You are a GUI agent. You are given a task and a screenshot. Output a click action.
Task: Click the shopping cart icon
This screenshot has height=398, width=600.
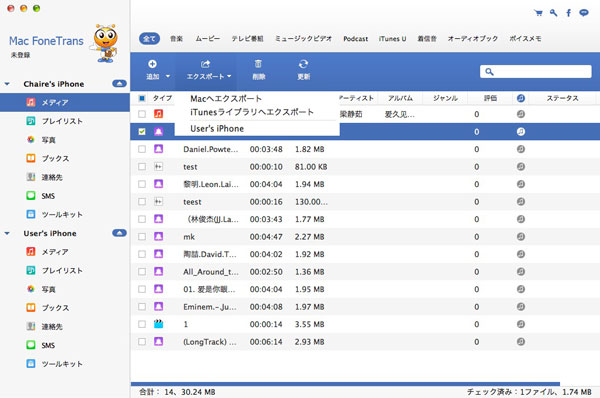[x=538, y=13]
